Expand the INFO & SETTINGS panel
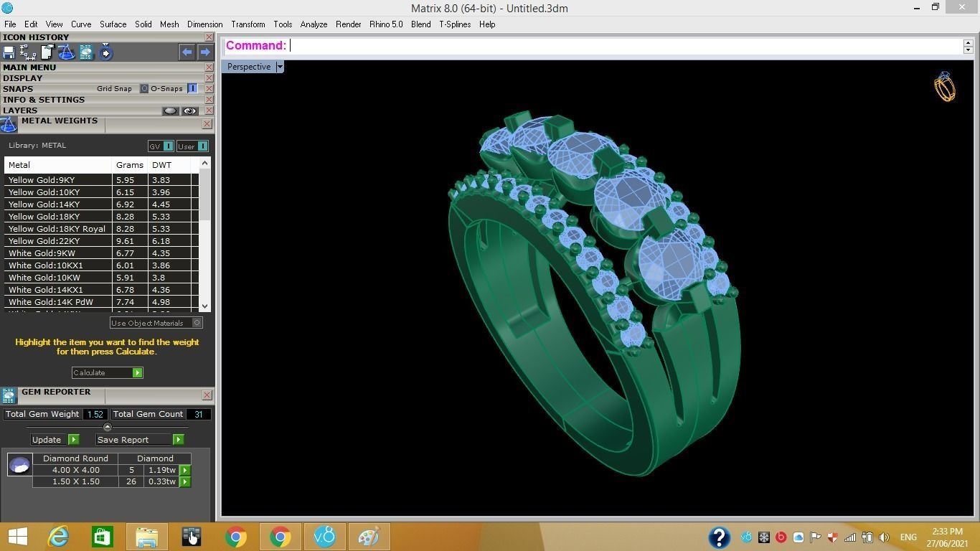The image size is (980, 551). click(44, 100)
